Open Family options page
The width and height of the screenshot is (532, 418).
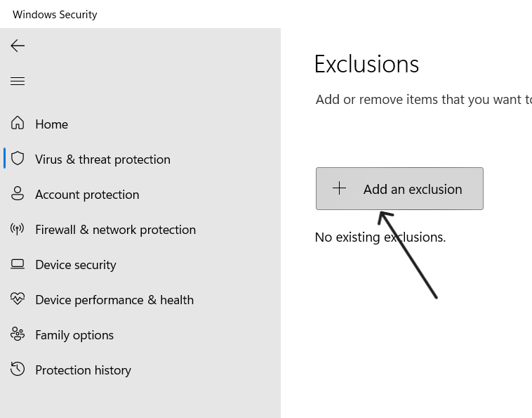click(74, 335)
